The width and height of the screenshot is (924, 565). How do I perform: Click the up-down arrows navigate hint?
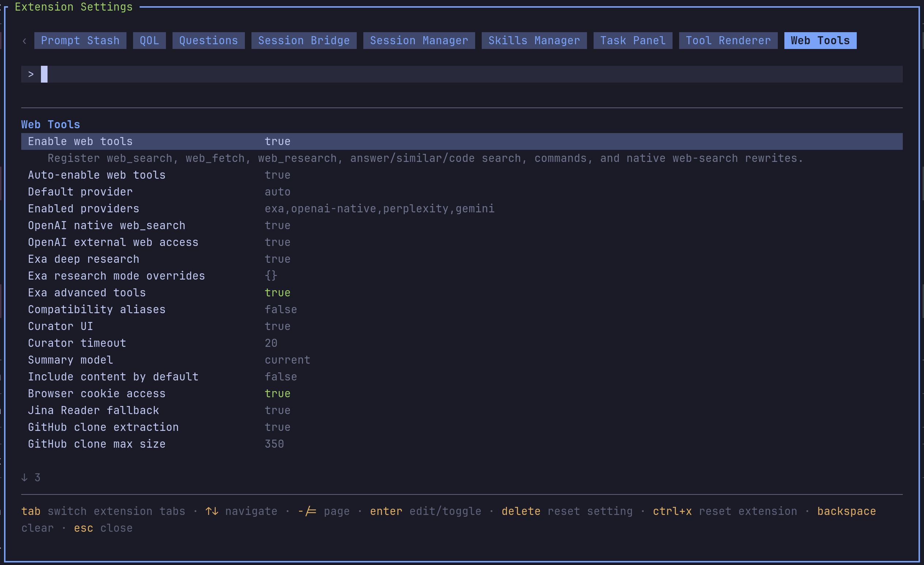point(241,511)
